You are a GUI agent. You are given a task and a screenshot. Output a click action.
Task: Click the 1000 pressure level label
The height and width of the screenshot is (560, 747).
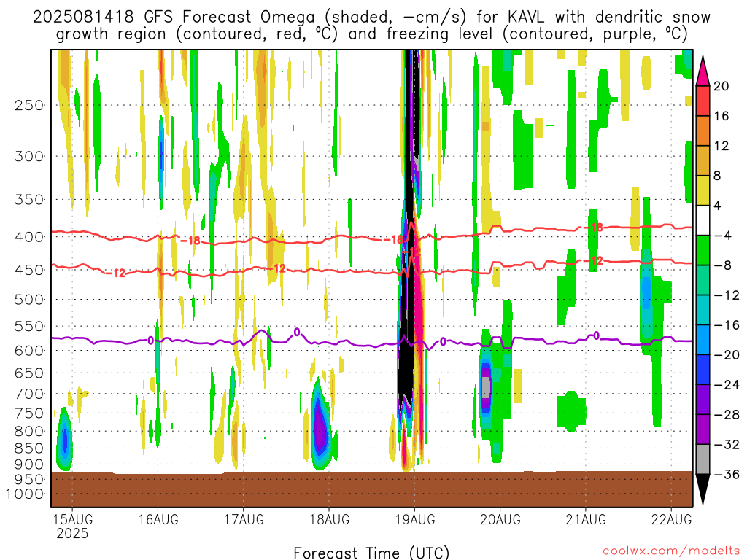[x=25, y=494]
